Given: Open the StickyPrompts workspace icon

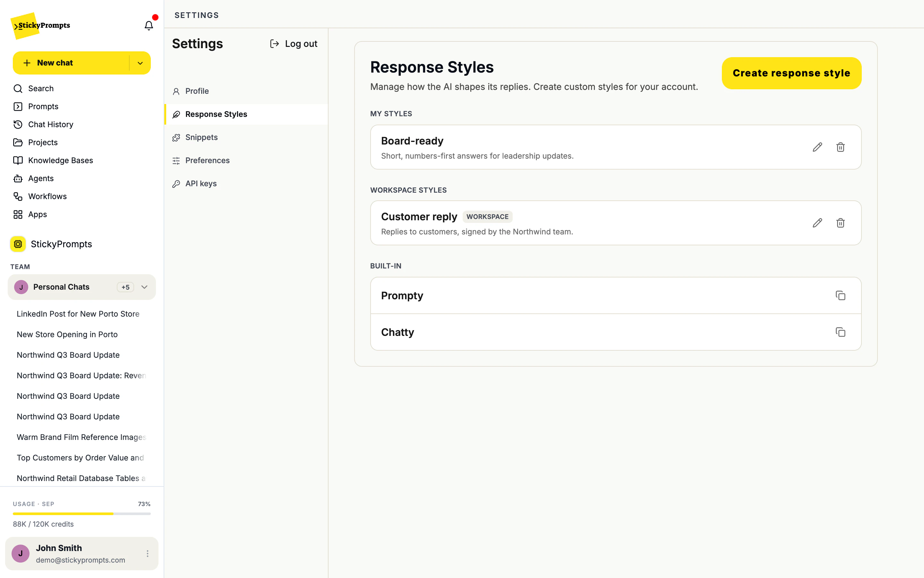Looking at the screenshot, I should 18,244.
